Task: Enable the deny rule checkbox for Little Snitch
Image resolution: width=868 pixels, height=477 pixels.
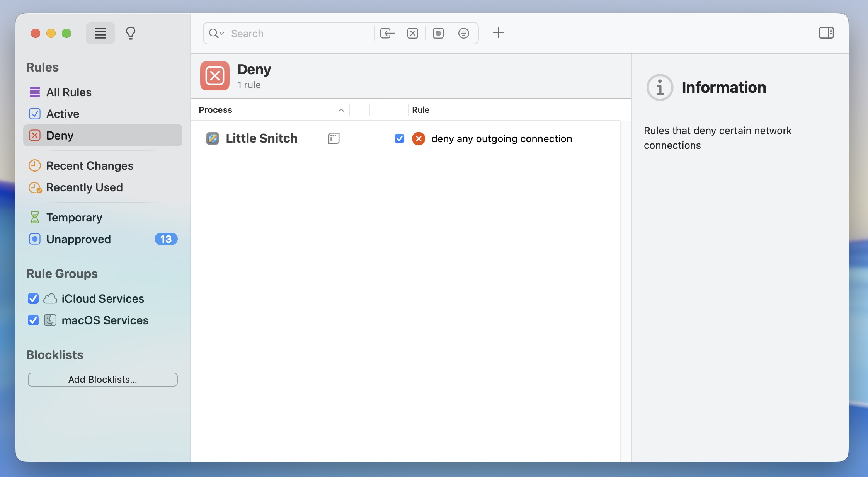Action: (399, 138)
